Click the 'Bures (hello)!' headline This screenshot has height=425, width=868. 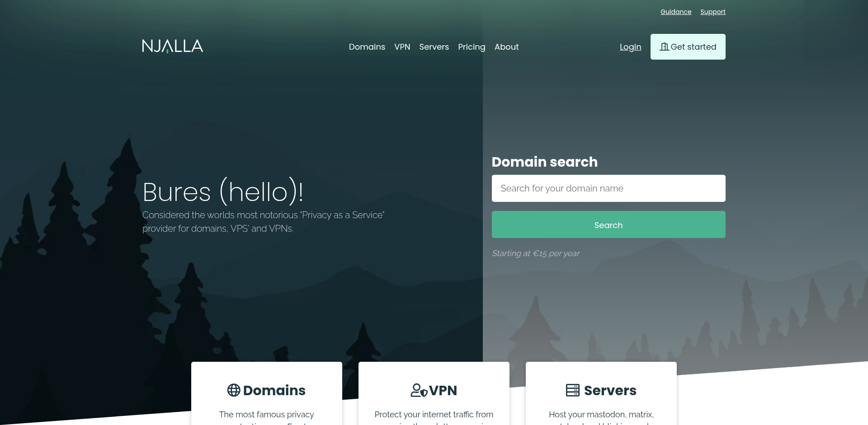(x=223, y=192)
